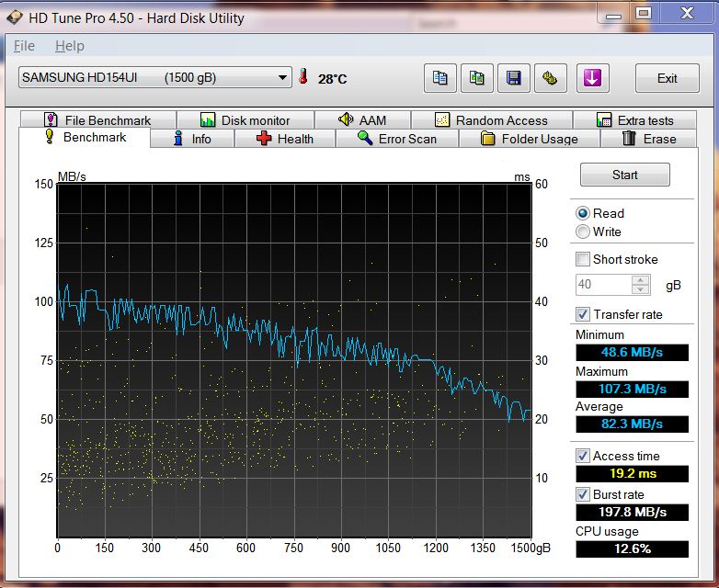Click the copy screenshot to clipboard icon
Viewport: 719px width, 588px height.
pos(477,78)
